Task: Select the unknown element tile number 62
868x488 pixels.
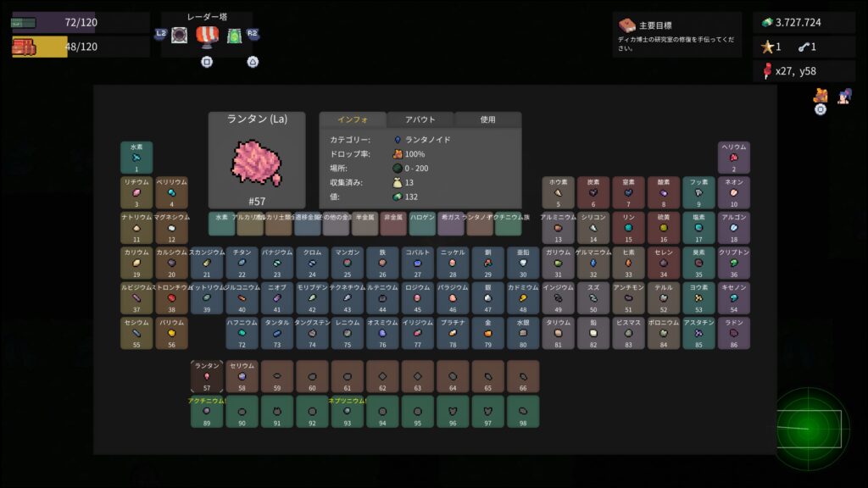Action: pyautogui.click(x=382, y=376)
